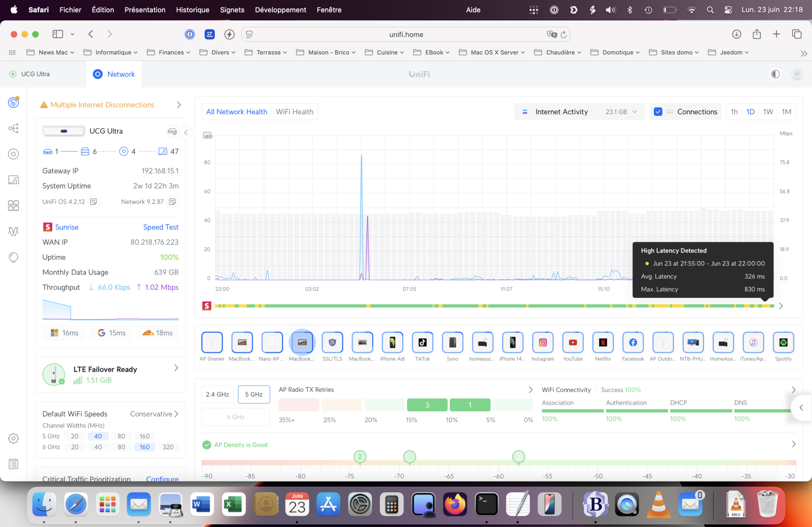This screenshot has width=812, height=527.
Task: Uncheck the Connections checkbox
Action: coord(658,112)
